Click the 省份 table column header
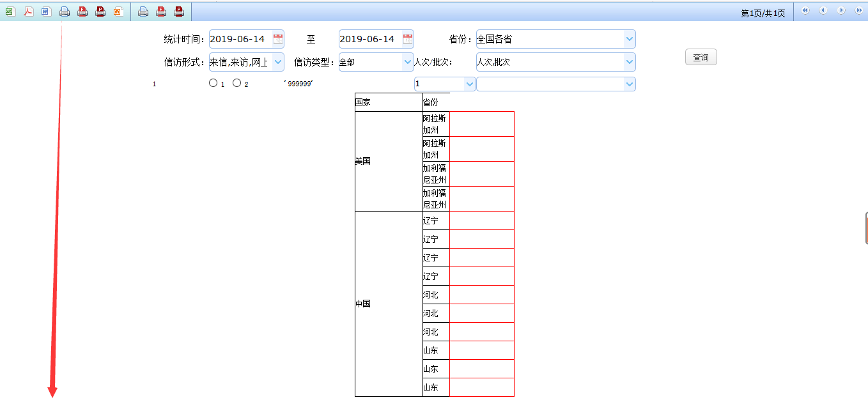This screenshot has height=402, width=868. pyautogui.click(x=436, y=102)
